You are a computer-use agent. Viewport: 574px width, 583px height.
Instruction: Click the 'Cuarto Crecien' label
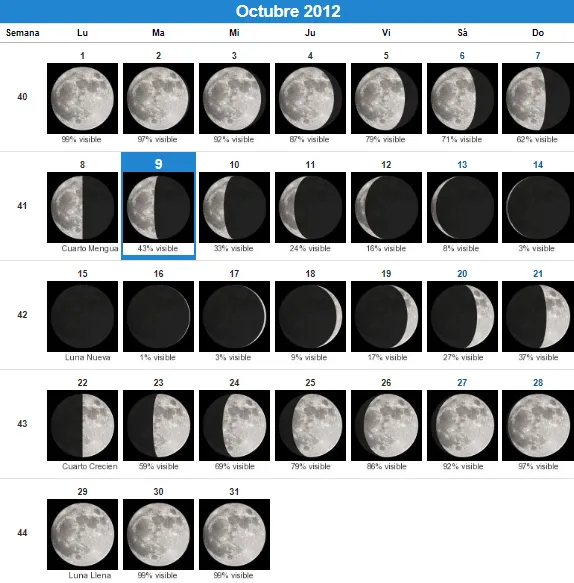[x=90, y=466]
